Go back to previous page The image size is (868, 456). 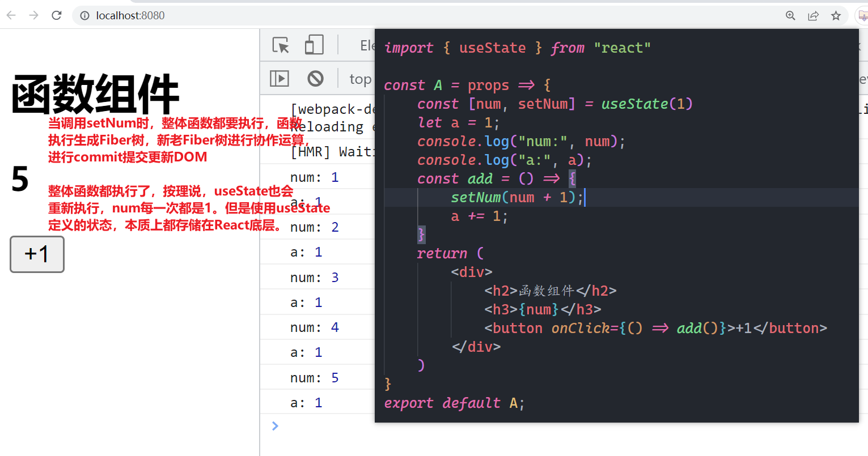[x=11, y=15]
